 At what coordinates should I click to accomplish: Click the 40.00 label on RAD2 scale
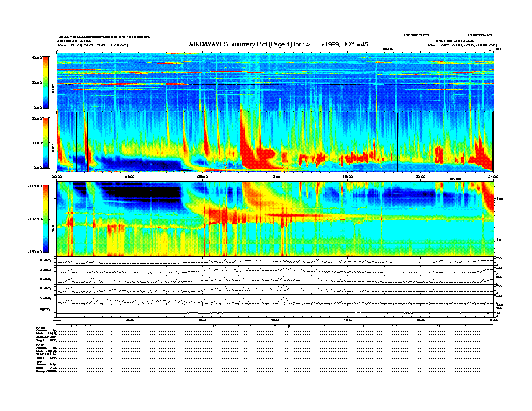[37, 58]
